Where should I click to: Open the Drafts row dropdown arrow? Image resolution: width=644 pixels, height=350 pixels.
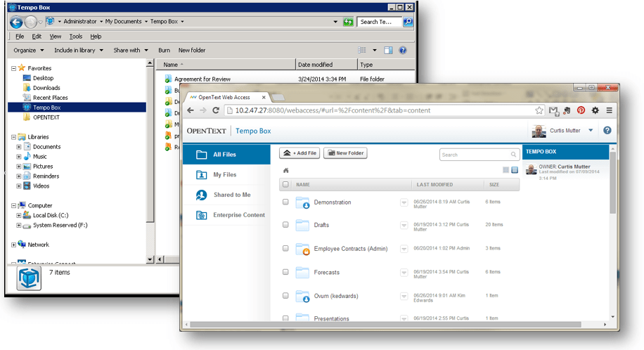[x=404, y=225]
